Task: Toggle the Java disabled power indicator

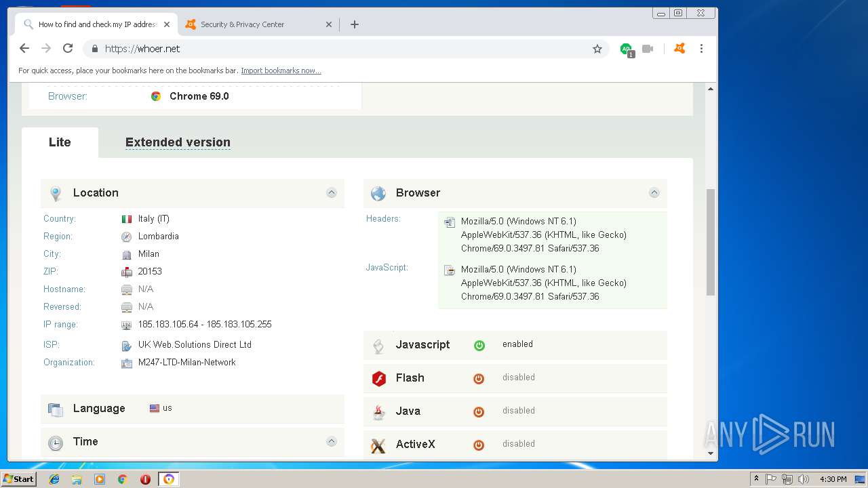Action: click(479, 411)
